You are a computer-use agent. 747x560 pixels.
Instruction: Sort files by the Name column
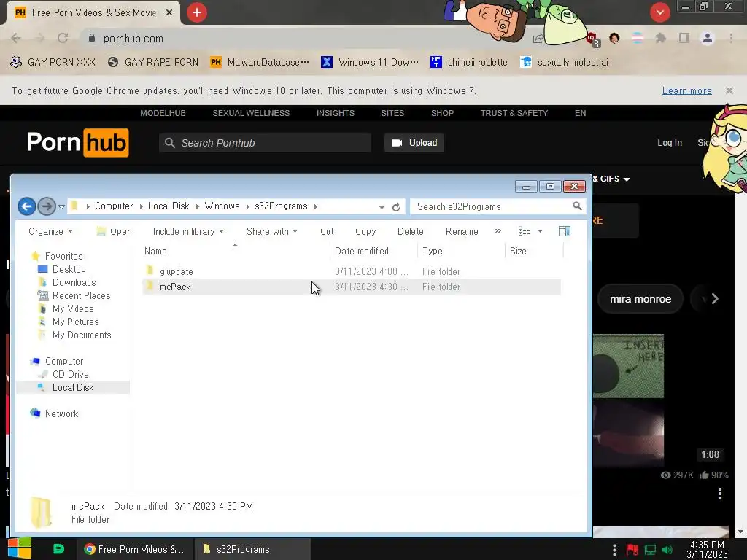(236, 251)
